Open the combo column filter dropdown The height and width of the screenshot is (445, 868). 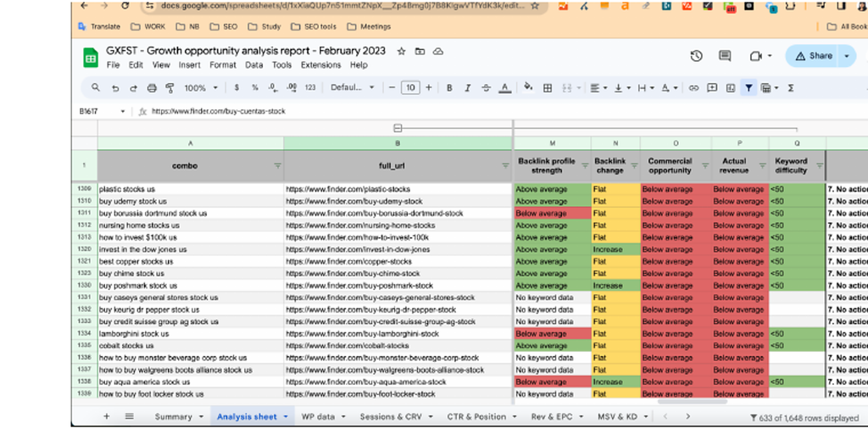click(277, 165)
